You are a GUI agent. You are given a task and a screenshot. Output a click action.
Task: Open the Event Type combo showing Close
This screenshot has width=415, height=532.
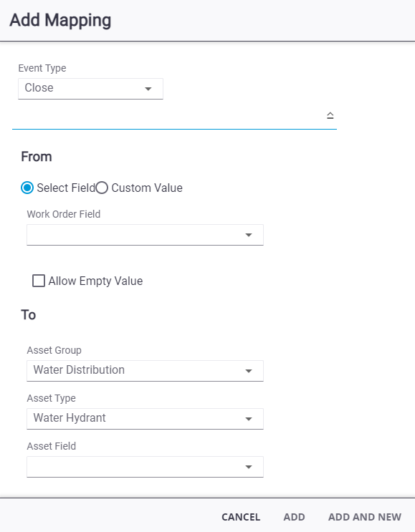tap(91, 89)
